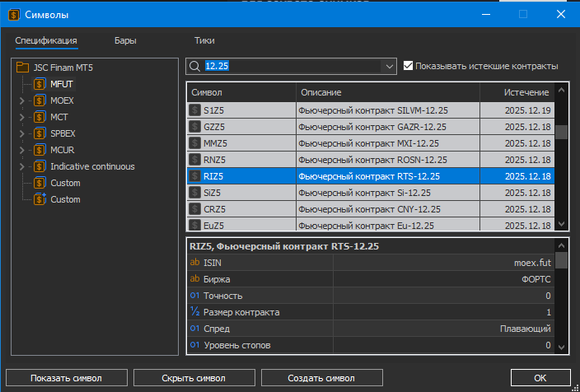Expand the MCT tree node

[22, 117]
